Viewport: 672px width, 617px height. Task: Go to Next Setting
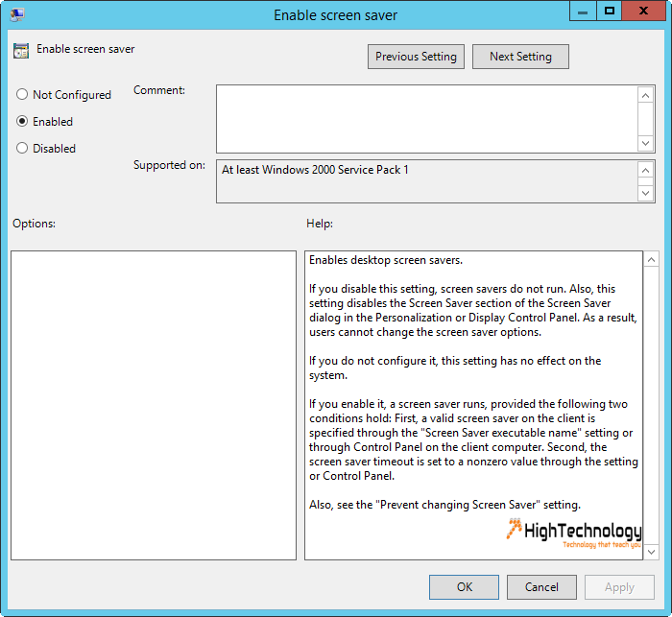pos(520,57)
